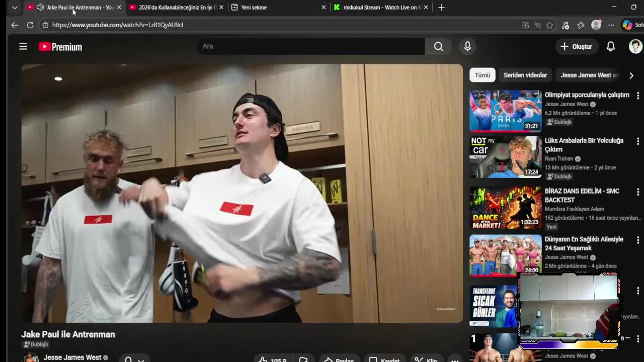Like the video with 105 B button
Viewport: 644px width, 362px height.
272,359
